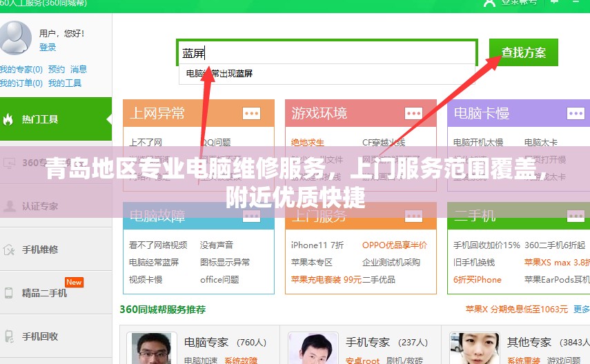Screen dimensions: 590x364
Task: Click 更多 link beside promotion
Action: (581, 310)
